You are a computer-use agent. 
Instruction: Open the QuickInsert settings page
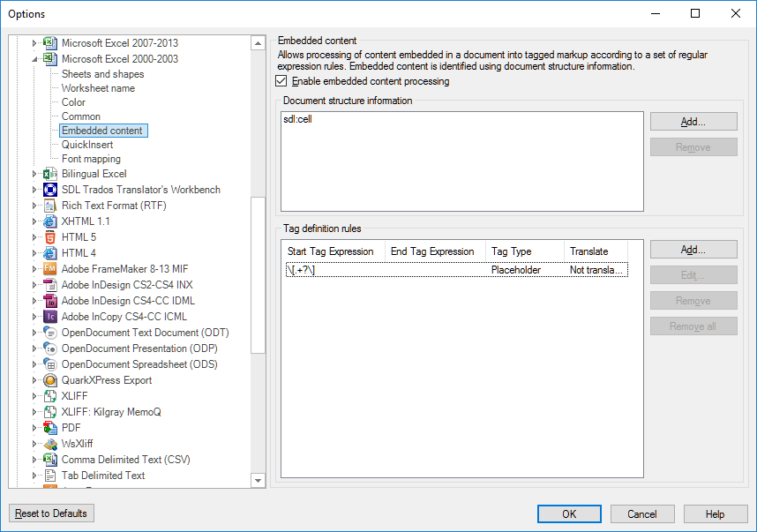point(86,145)
